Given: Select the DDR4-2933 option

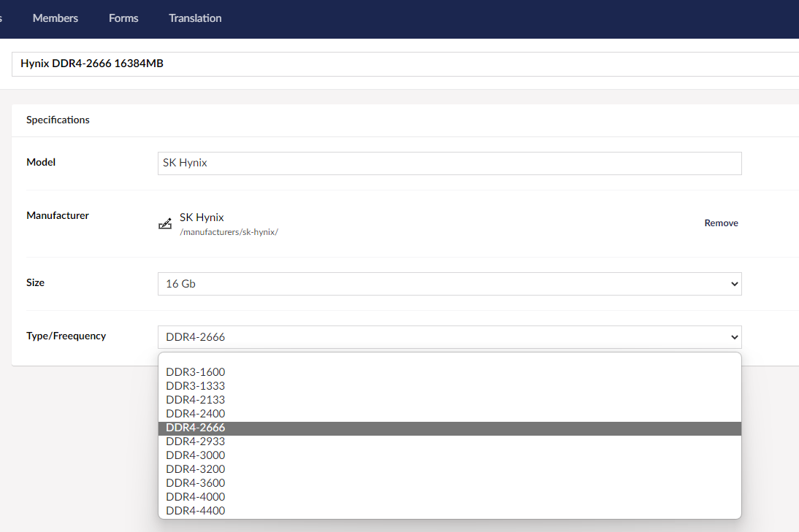Looking at the screenshot, I should click(449, 442).
